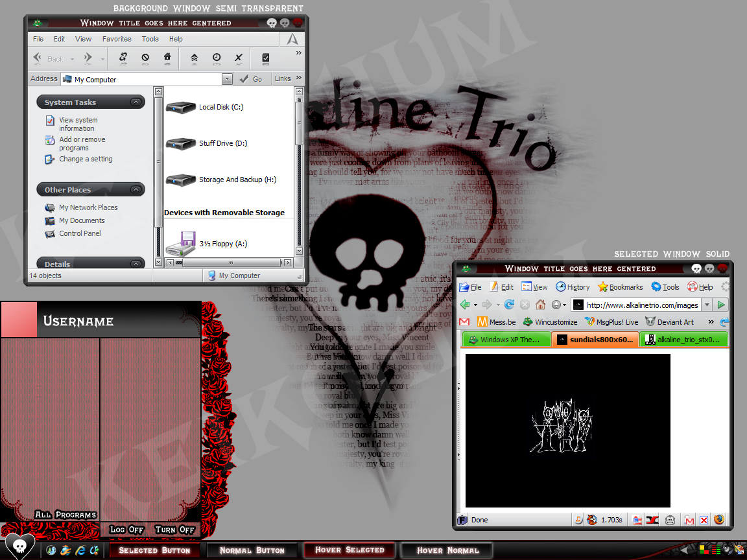Screen dimensions: 747x560
Task: Click the Refresh icon in Explorer toolbar
Action: (123, 58)
